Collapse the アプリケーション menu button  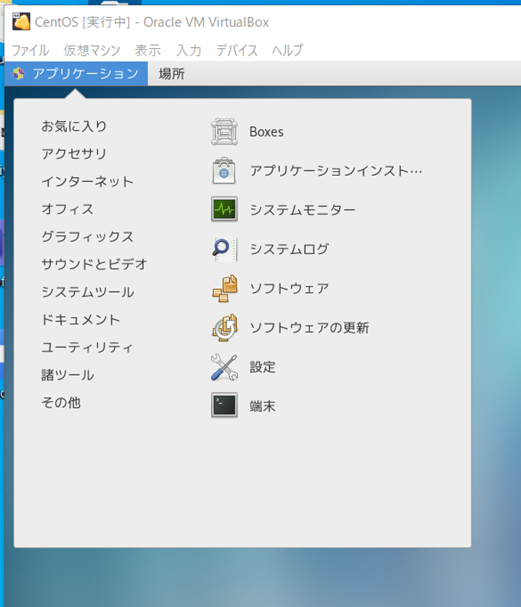76,74
